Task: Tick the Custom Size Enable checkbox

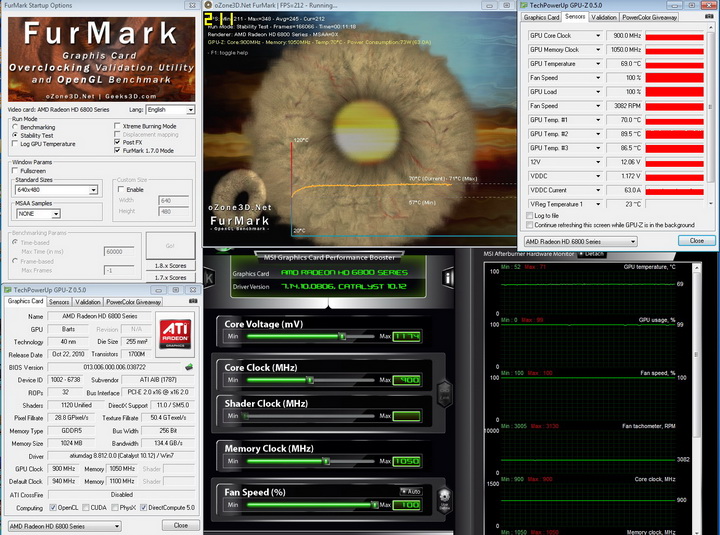Action: point(121,189)
